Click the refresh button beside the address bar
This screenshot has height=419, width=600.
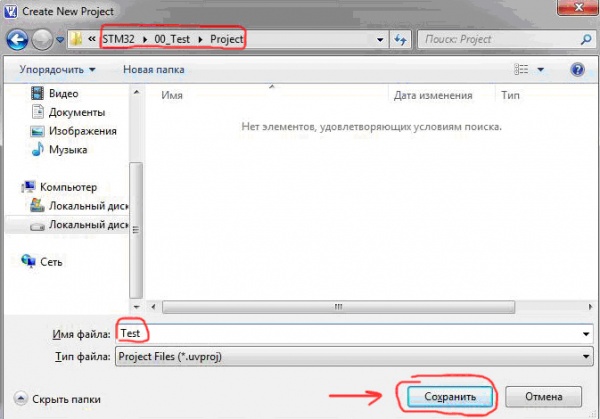400,39
